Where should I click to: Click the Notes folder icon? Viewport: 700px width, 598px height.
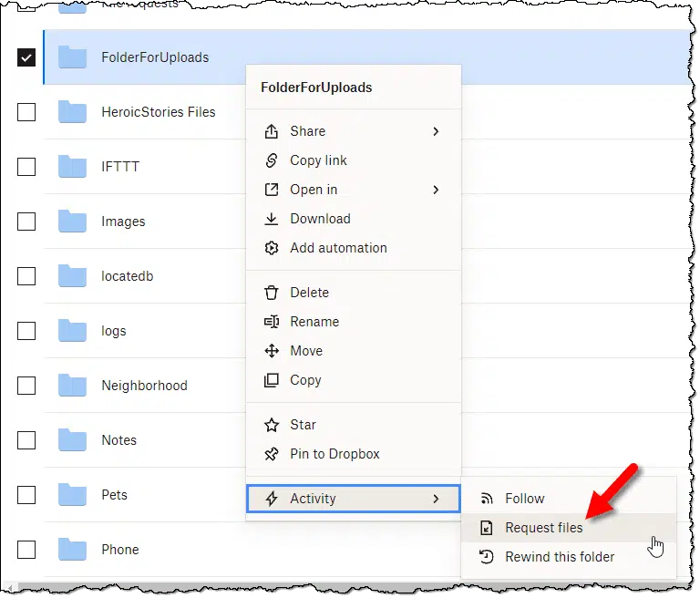click(72, 441)
